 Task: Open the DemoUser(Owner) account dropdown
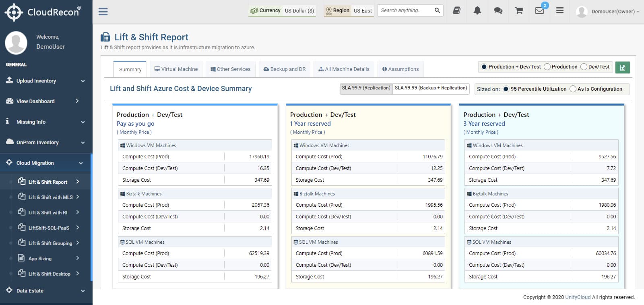point(608,11)
